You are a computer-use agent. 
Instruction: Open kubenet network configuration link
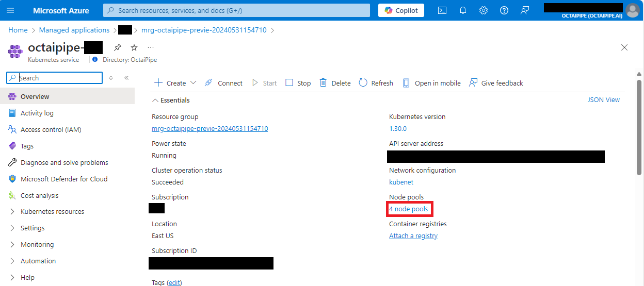point(401,182)
